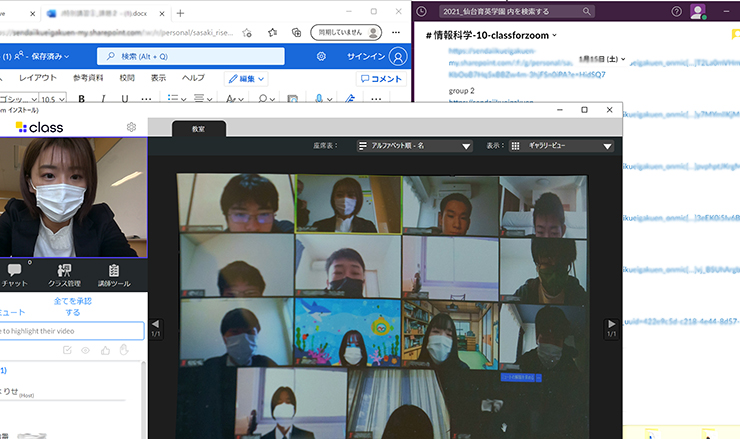Click the Editor pen icon in Word toolbar

[x=350, y=98]
